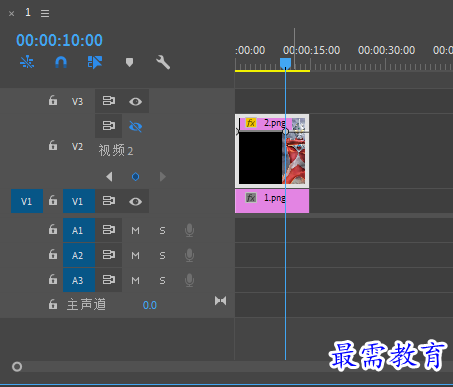Go to previous keyframe on V2
The height and width of the screenshot is (387, 453).
[x=109, y=176]
